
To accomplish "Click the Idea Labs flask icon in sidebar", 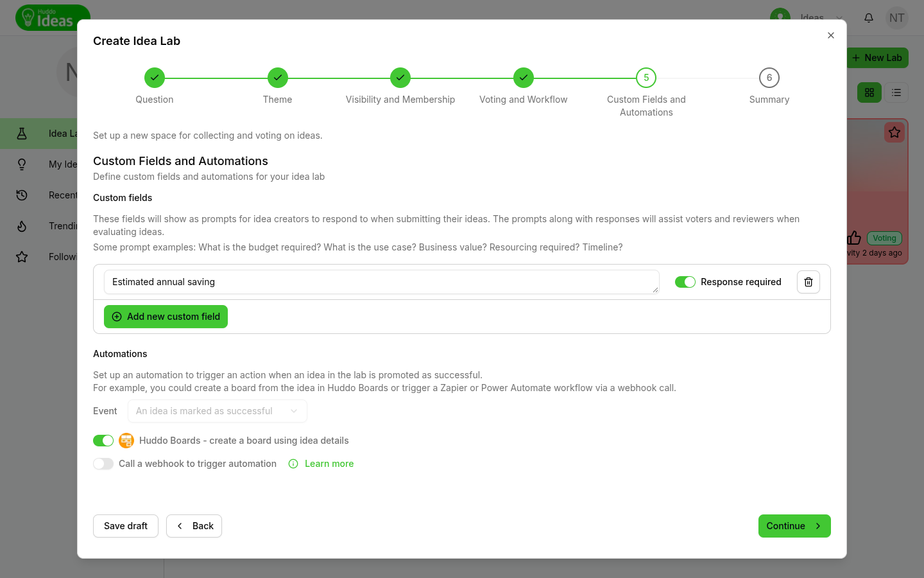I will click(x=22, y=134).
